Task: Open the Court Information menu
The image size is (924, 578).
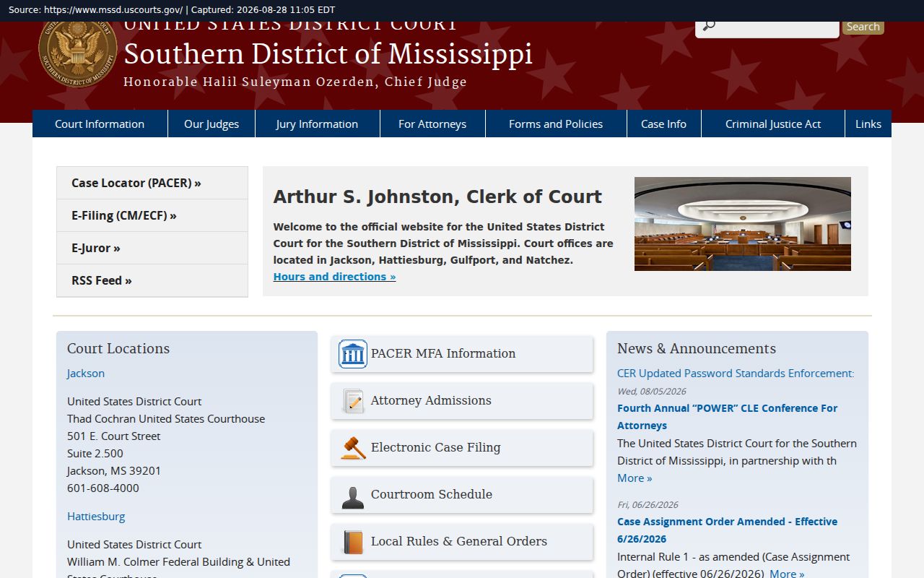Action: (100, 124)
